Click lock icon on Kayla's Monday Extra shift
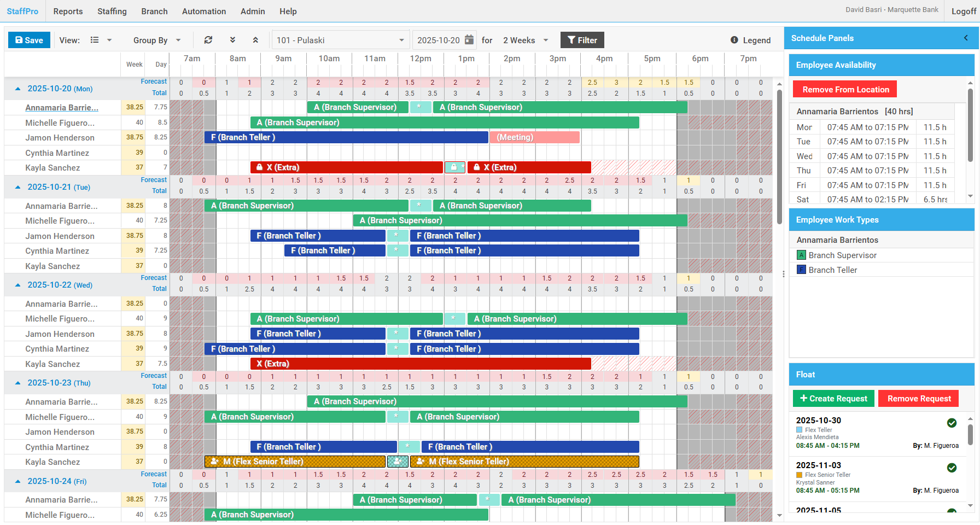The width and height of the screenshot is (980, 525). coord(260,167)
